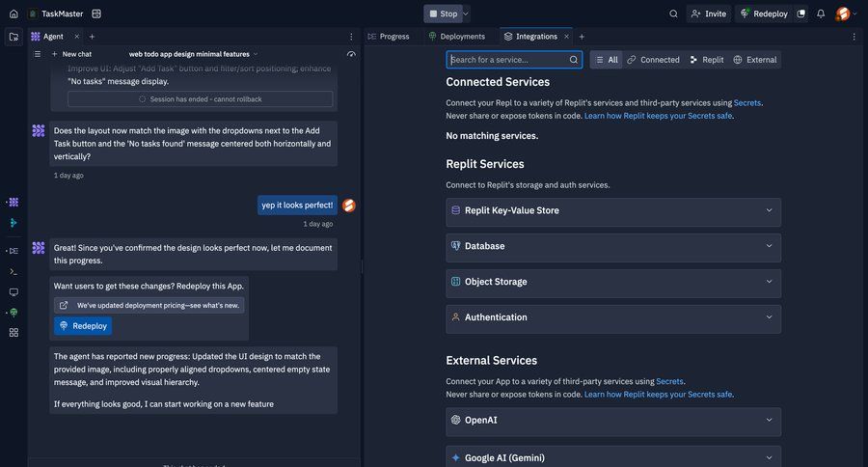Close the Integrations tab
The width and height of the screenshot is (868, 467).
pyautogui.click(x=567, y=37)
